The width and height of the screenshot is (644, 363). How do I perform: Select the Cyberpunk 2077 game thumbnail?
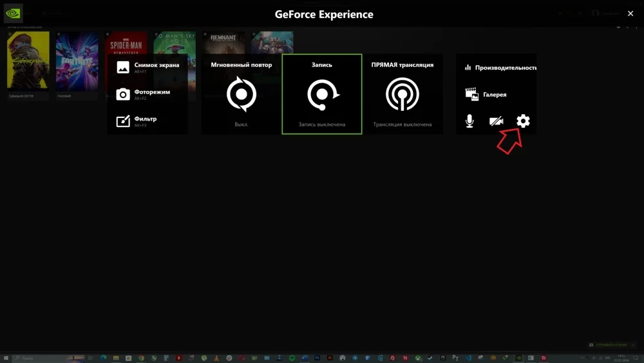tap(28, 60)
